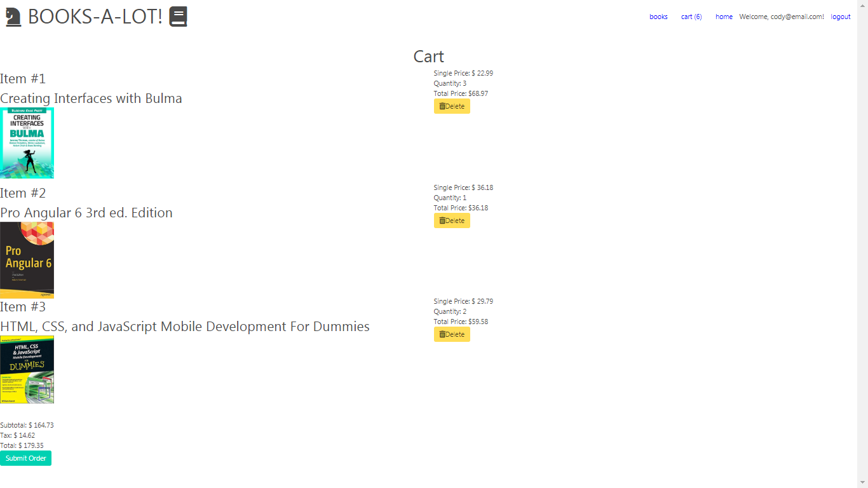Navigate to the home page link
868x488 pixels.
coord(724,17)
